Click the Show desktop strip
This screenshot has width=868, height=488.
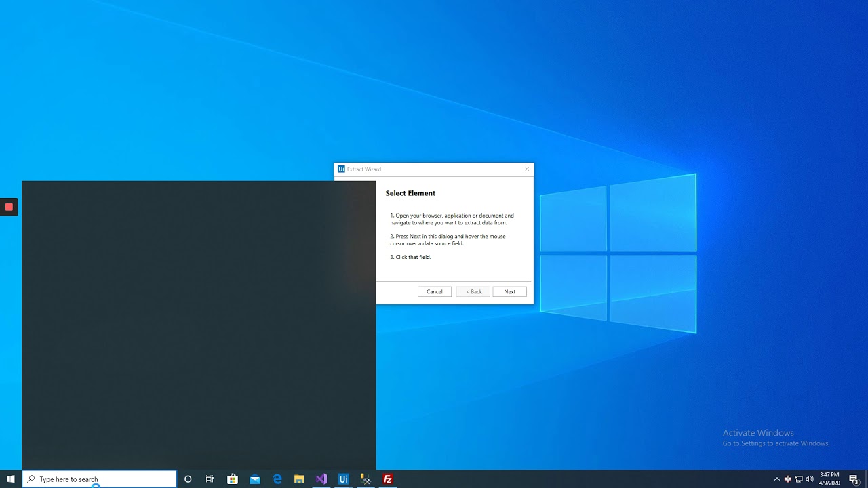click(866, 479)
